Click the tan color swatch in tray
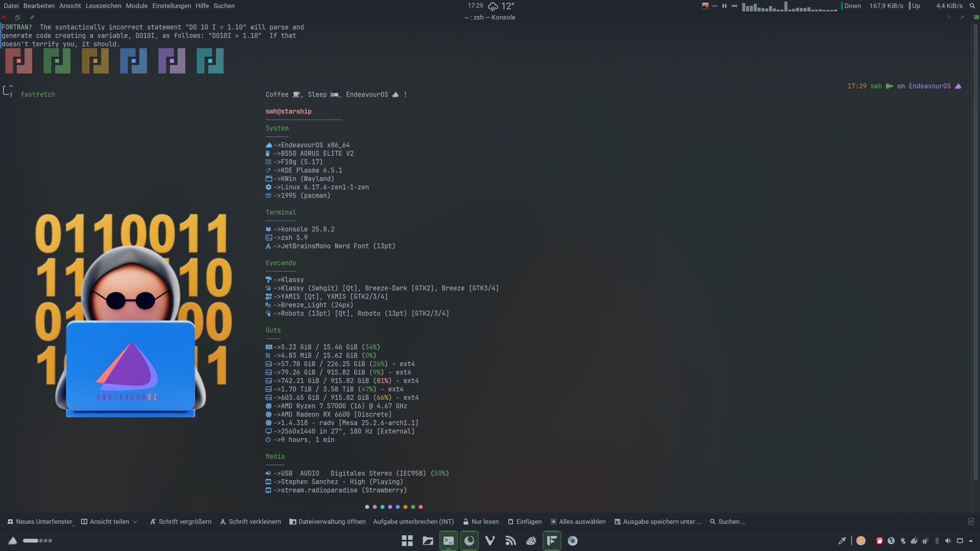Viewport: 980px width, 551px height. (861, 541)
